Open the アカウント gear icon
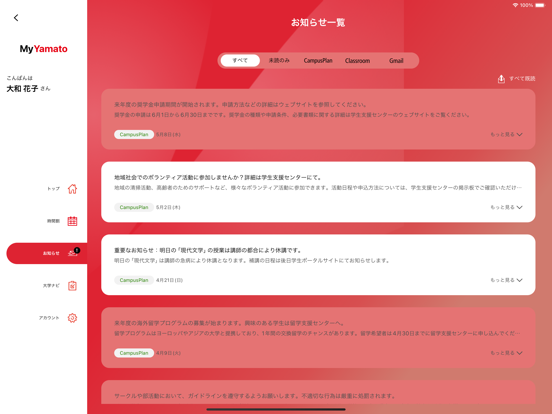The image size is (552, 414). coord(72,318)
